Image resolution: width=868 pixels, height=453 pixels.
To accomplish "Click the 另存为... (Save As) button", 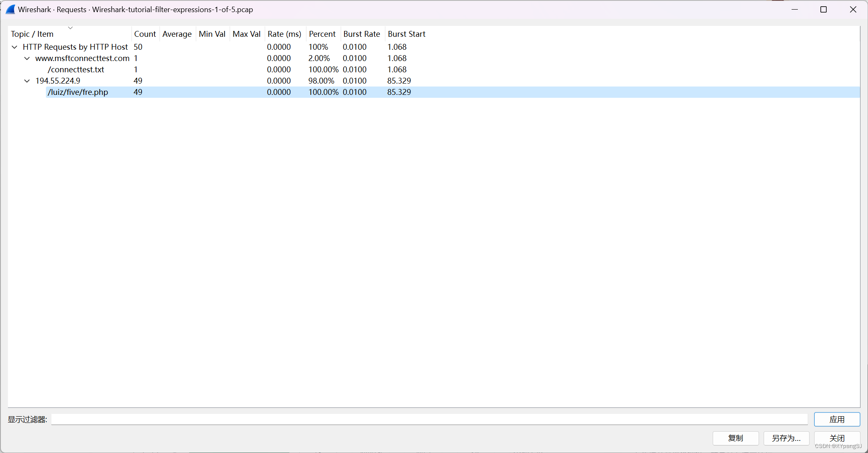I will (786, 438).
